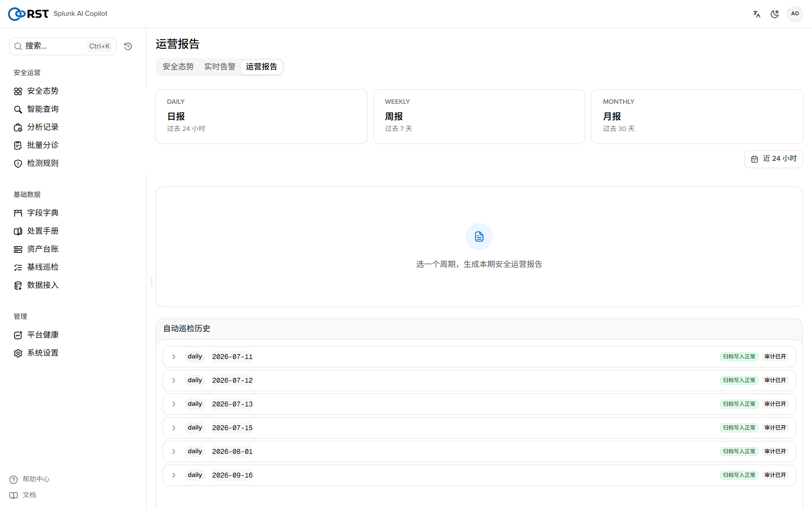Click the sidebar resize handle
Image resolution: width=812 pixels, height=508 pixels.
click(152, 282)
